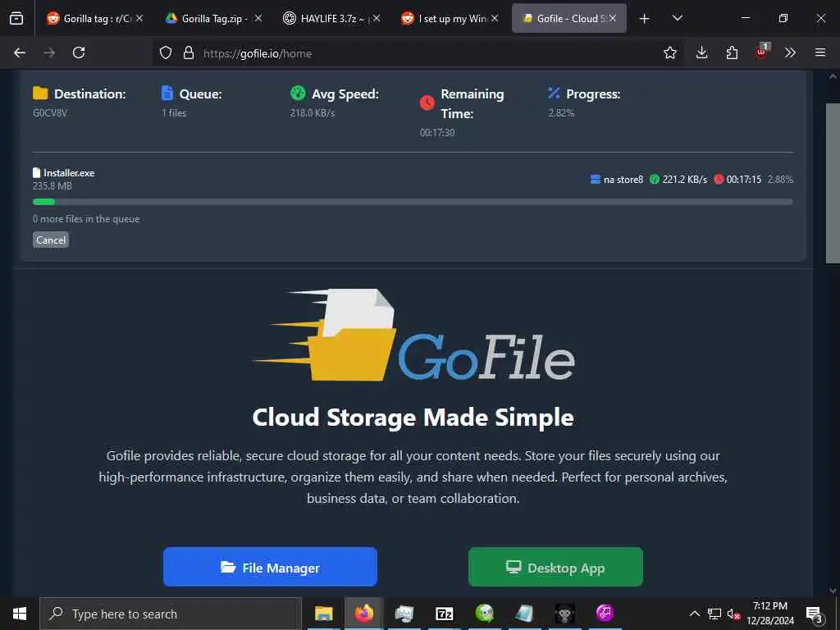Go forward to the next page

click(x=49, y=52)
